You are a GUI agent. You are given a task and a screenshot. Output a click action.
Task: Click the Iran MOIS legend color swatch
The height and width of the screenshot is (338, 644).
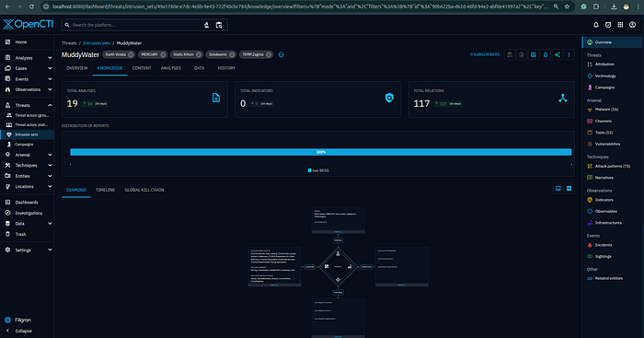tap(309, 170)
